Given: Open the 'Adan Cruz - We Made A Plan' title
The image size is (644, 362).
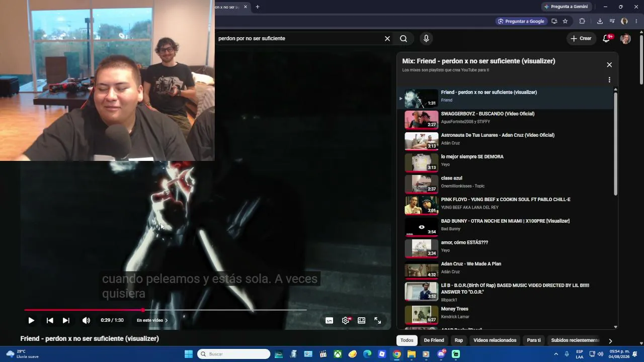Looking at the screenshot, I should [x=471, y=264].
